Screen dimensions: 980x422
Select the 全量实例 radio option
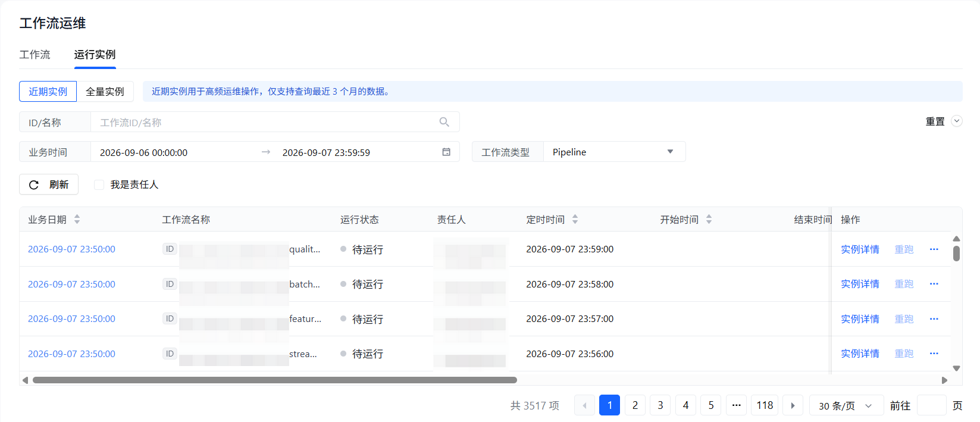(105, 92)
